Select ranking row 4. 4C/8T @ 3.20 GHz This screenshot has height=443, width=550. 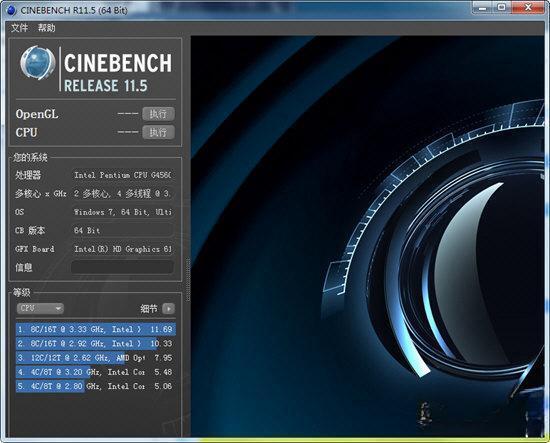[x=95, y=372]
